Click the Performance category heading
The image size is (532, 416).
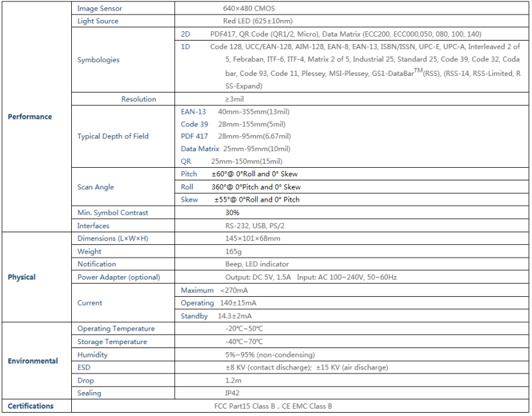point(30,117)
